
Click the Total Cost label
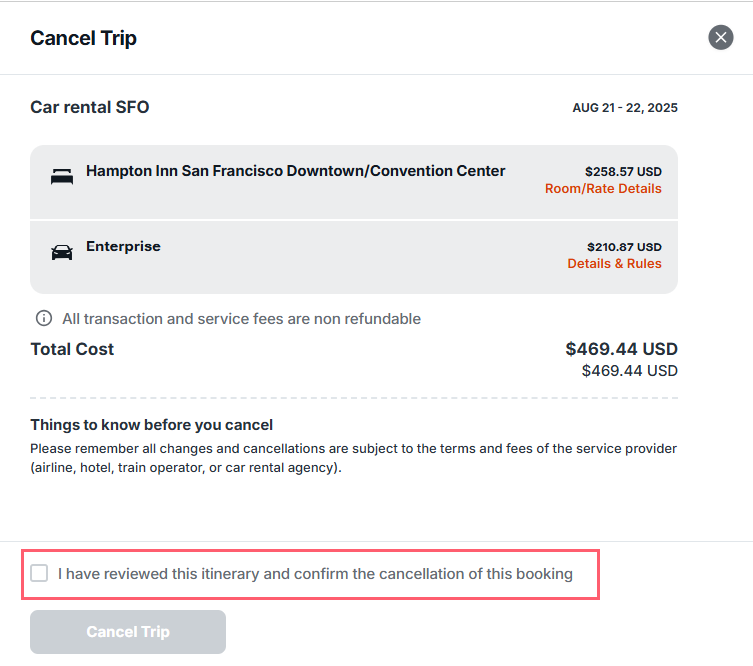[x=72, y=349]
